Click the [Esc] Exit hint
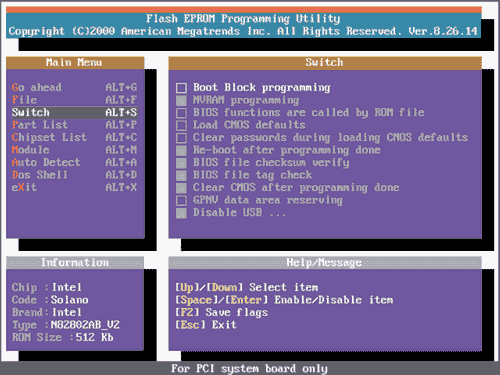Screen dimensions: 500x375 206,325
